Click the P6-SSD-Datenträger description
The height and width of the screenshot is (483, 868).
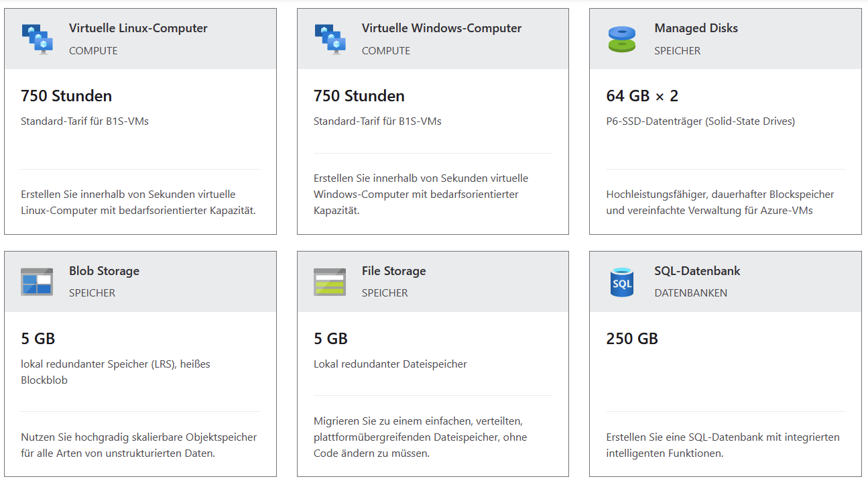tap(700, 121)
